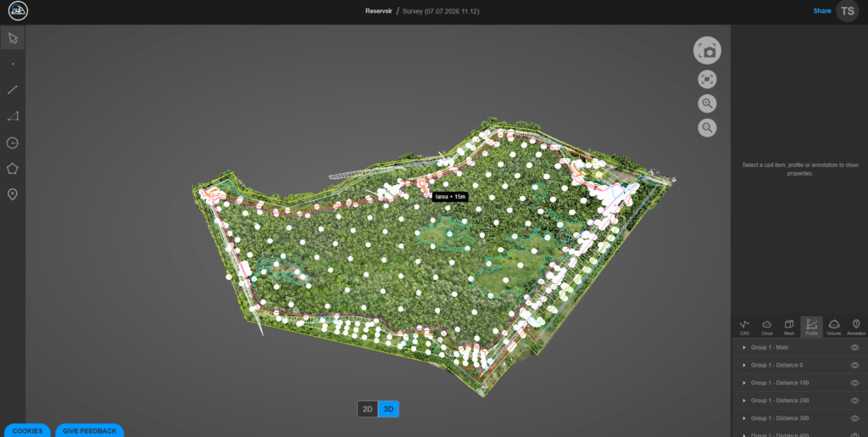Viewport: 868px width, 437px height.
Task: Toggle visibility of Group 1 - Distance 200
Action: click(854, 401)
